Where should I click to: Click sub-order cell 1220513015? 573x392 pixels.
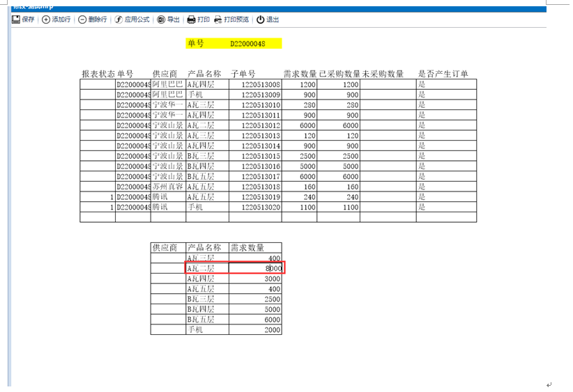click(255, 156)
